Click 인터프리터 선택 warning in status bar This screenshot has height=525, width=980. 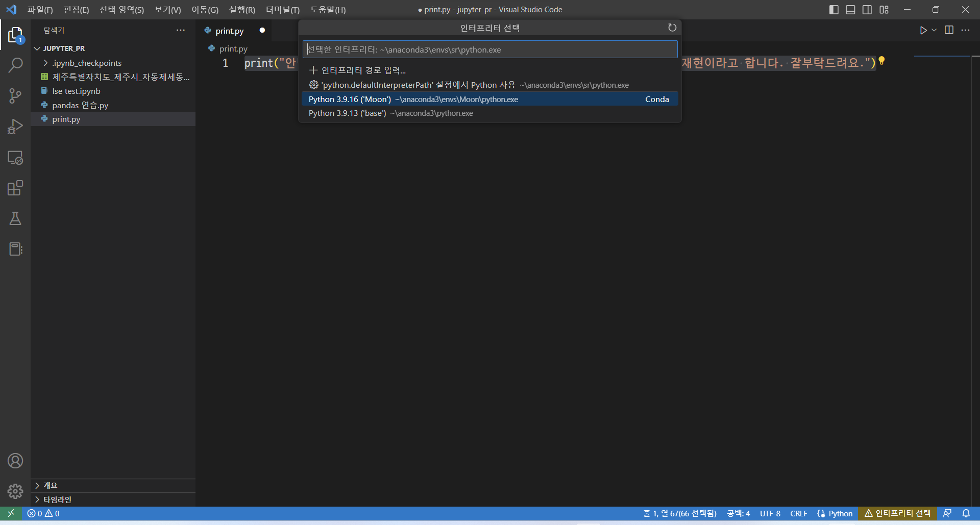[897, 513]
